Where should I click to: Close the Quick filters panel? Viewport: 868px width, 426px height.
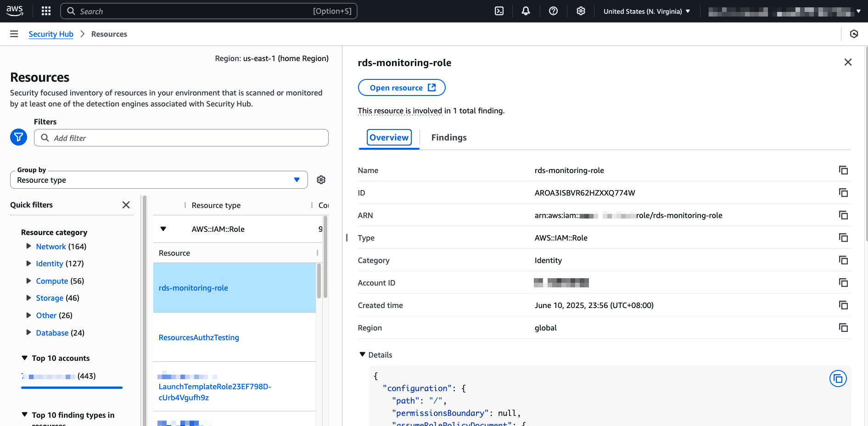[126, 205]
